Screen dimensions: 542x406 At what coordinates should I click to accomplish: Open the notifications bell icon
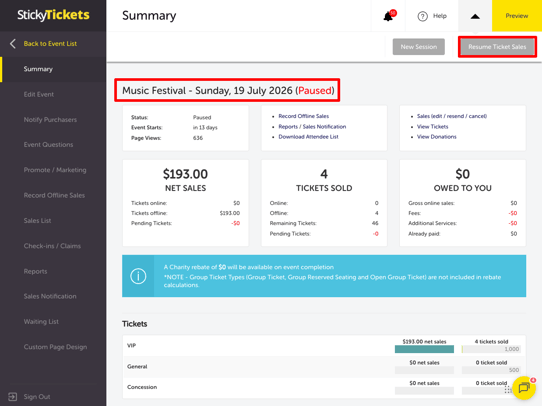tap(389, 16)
